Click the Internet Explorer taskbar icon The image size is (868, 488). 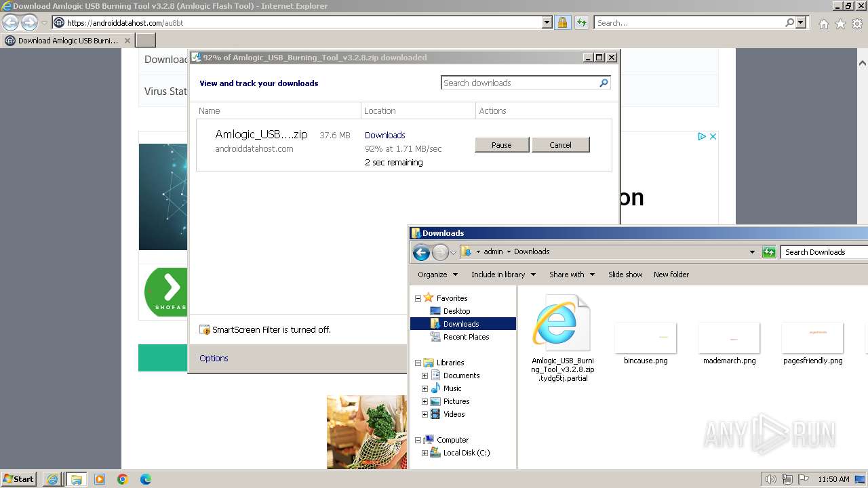click(52, 479)
